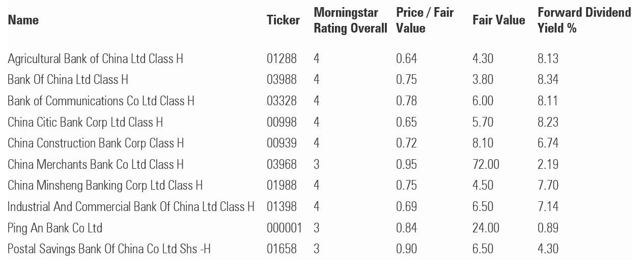The image size is (644, 270).
Task: Open Agricultural Bank of China Ltd Class H
Action: point(95,58)
